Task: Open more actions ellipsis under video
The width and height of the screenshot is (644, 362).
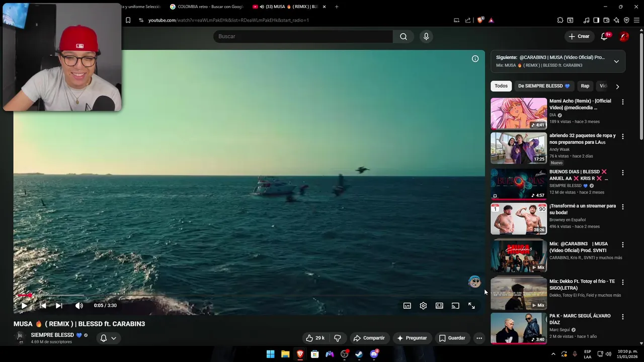Action: click(x=479, y=338)
